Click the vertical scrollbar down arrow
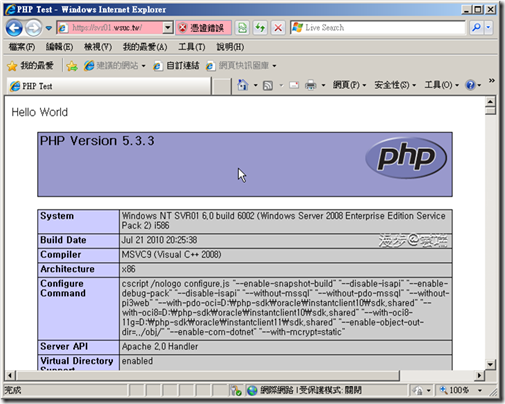This screenshot has height=404, width=505. click(x=490, y=364)
